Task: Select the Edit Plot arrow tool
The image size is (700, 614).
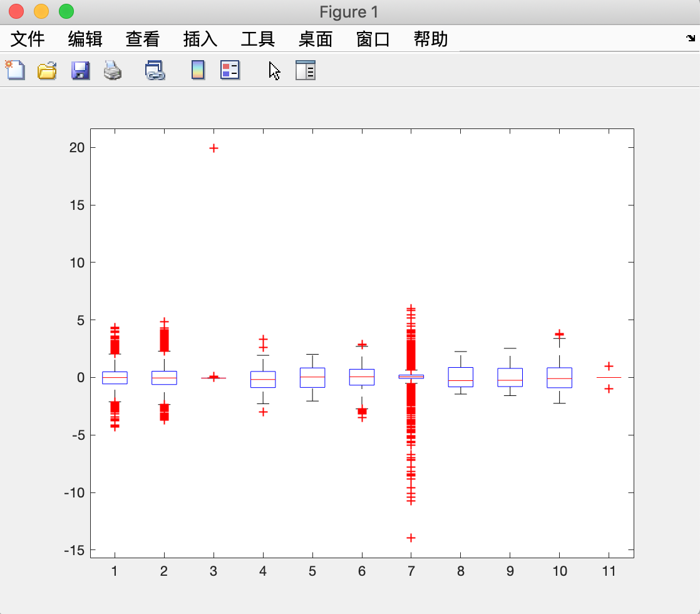Action: click(274, 71)
